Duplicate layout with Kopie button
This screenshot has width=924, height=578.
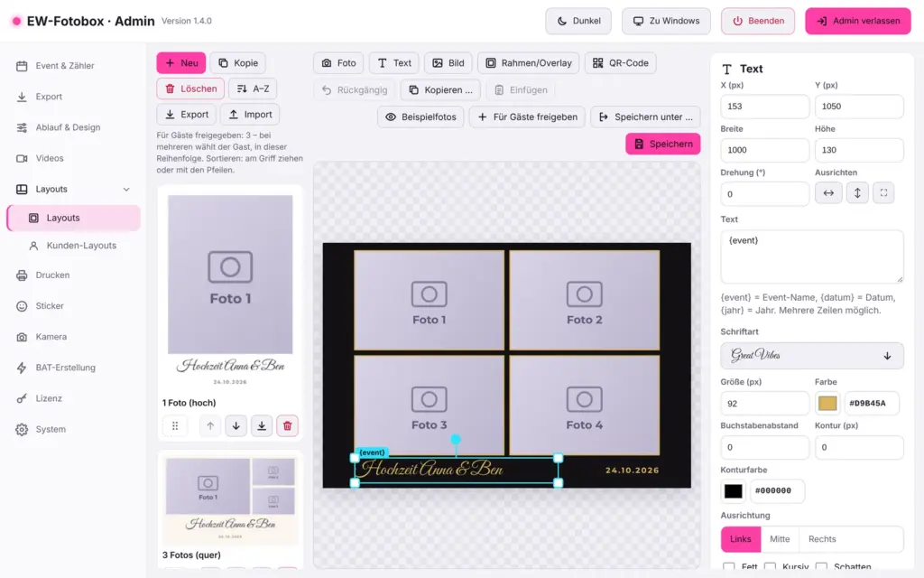[x=238, y=63]
